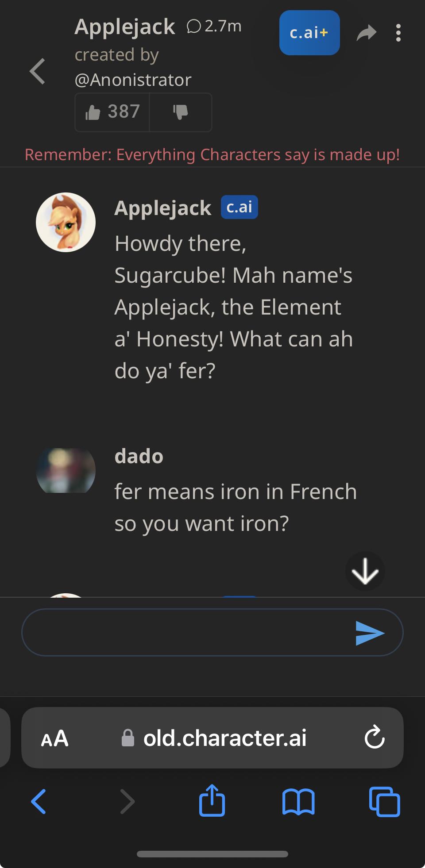Tap the Safari forward arrow
The height and width of the screenshot is (868, 425).
127,802
